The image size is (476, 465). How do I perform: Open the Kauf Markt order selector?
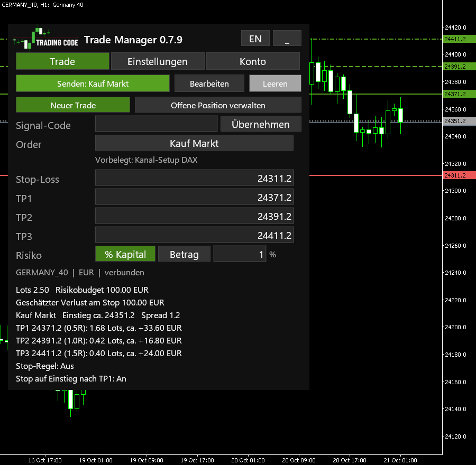(194, 143)
